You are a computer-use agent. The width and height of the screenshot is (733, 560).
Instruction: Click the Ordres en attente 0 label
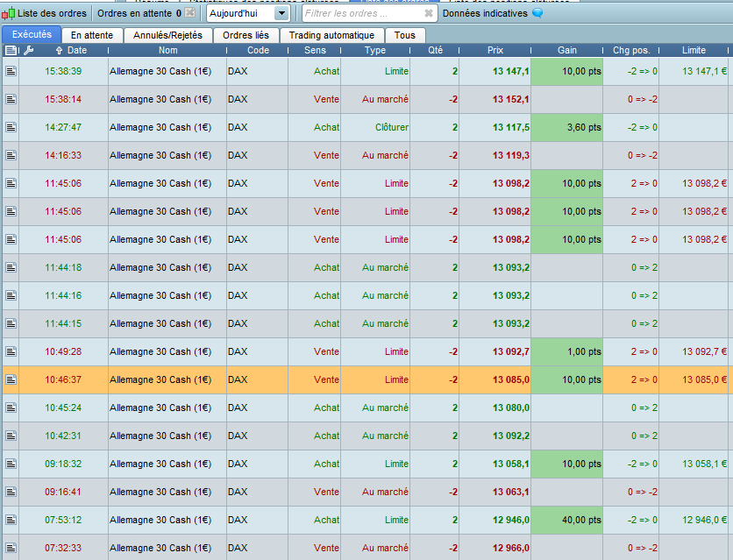[139, 13]
